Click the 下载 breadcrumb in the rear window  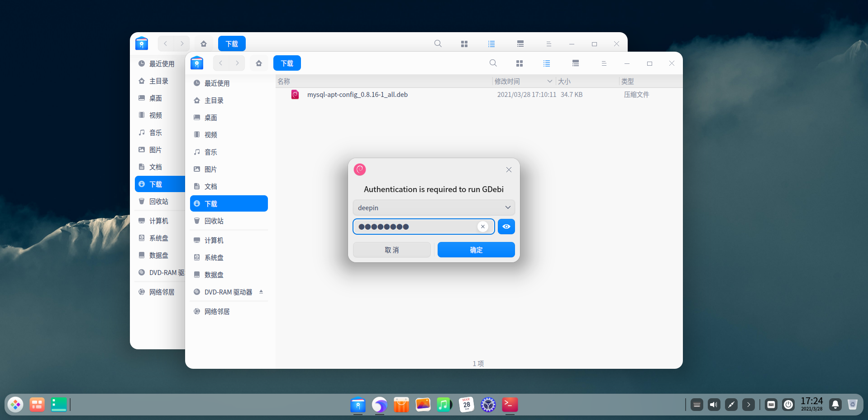coord(232,43)
